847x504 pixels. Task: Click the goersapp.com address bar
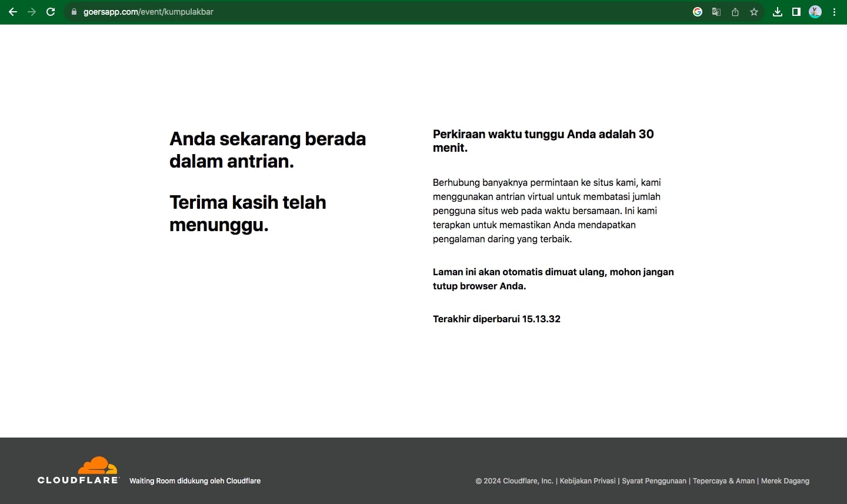(x=353, y=12)
